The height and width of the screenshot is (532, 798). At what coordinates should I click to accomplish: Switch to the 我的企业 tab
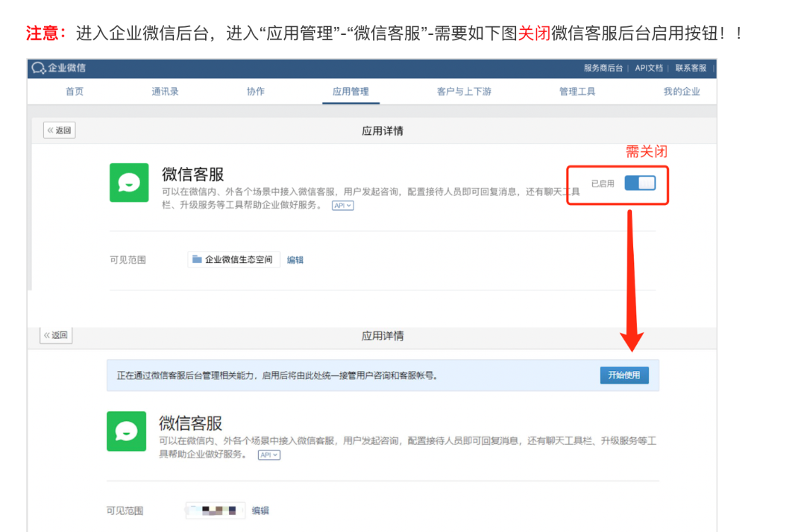pyautogui.click(x=682, y=92)
